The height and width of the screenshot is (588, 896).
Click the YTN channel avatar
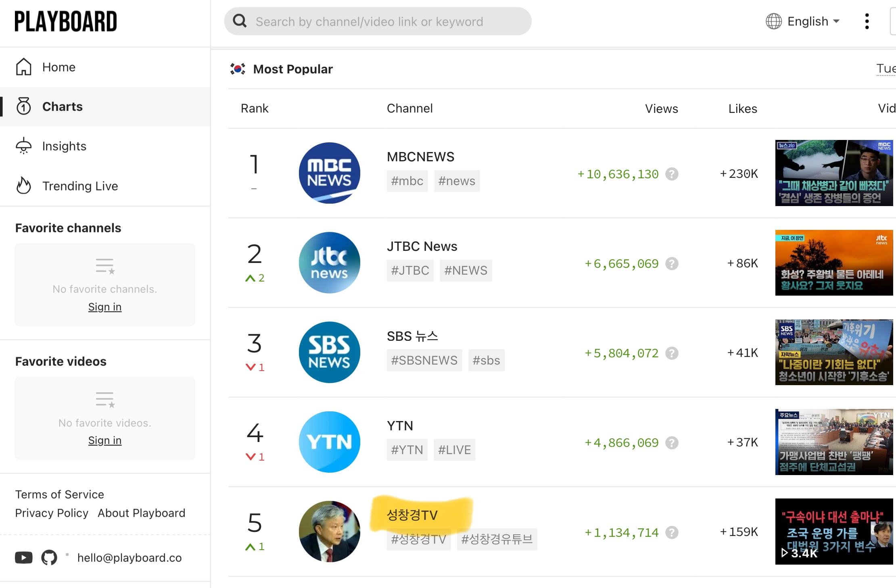tap(329, 442)
